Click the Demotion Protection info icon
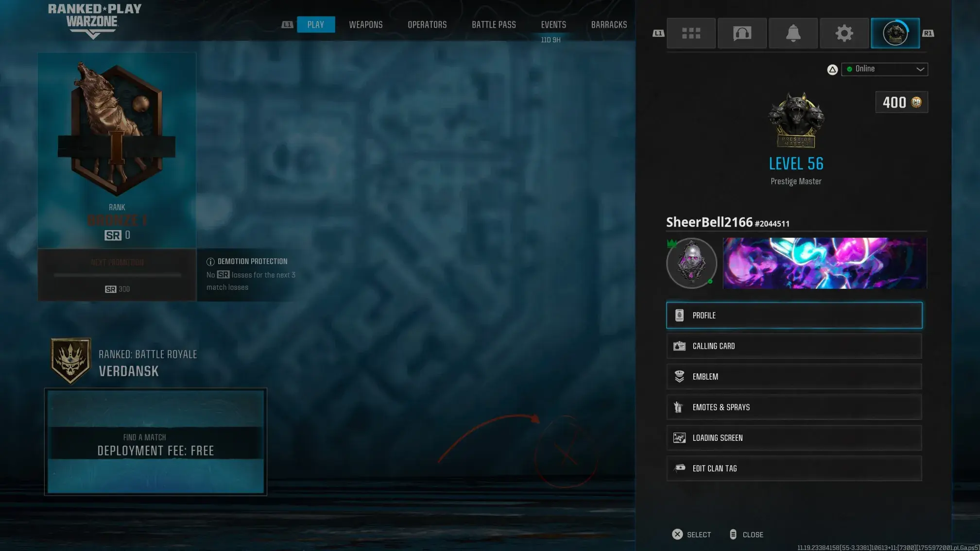The width and height of the screenshot is (980, 551). [210, 262]
